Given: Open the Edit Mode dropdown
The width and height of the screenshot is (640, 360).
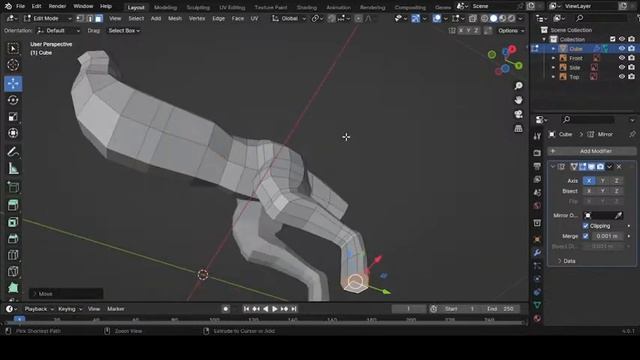Looking at the screenshot, I should point(48,18).
